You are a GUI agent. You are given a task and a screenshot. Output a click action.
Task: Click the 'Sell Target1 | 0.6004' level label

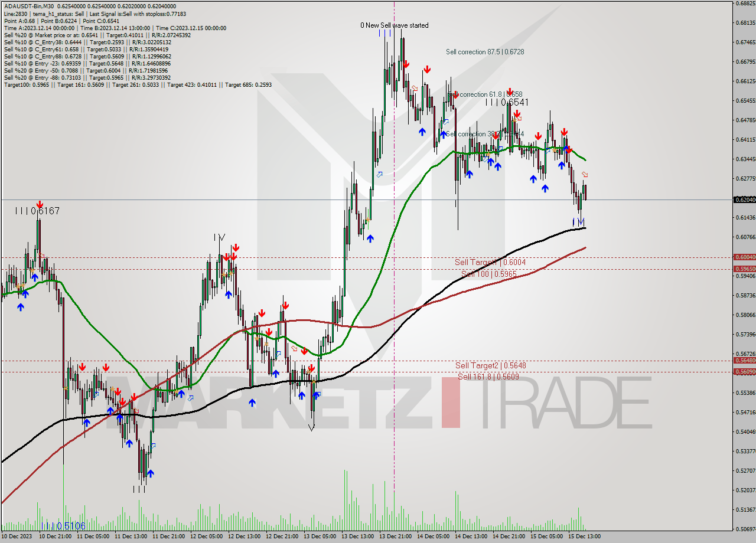490,262
